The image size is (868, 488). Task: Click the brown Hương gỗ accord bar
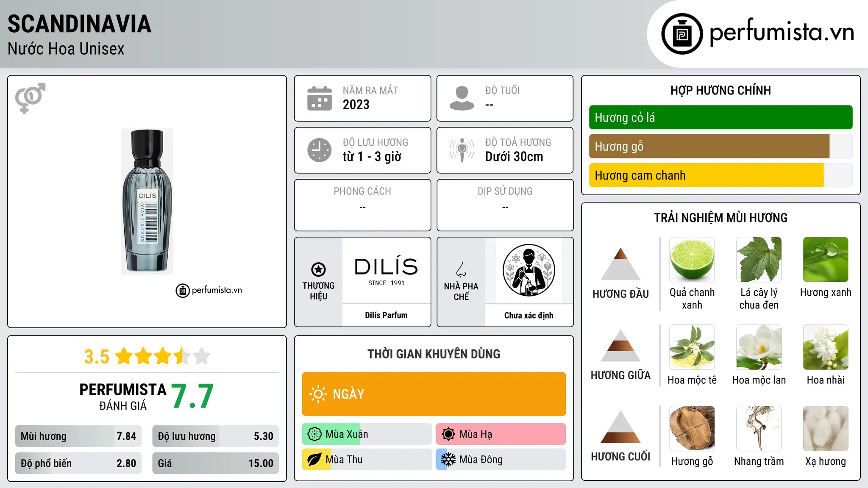point(721,146)
